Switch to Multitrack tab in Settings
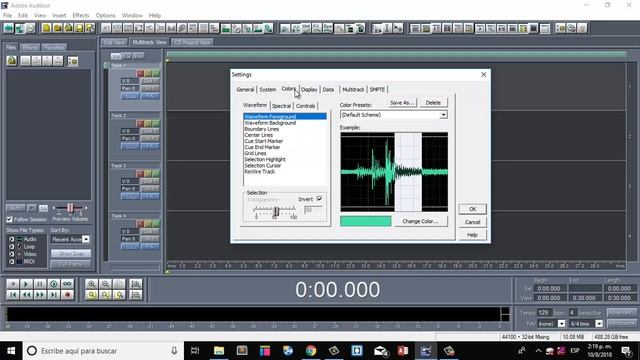The width and height of the screenshot is (640, 360). pos(353,89)
